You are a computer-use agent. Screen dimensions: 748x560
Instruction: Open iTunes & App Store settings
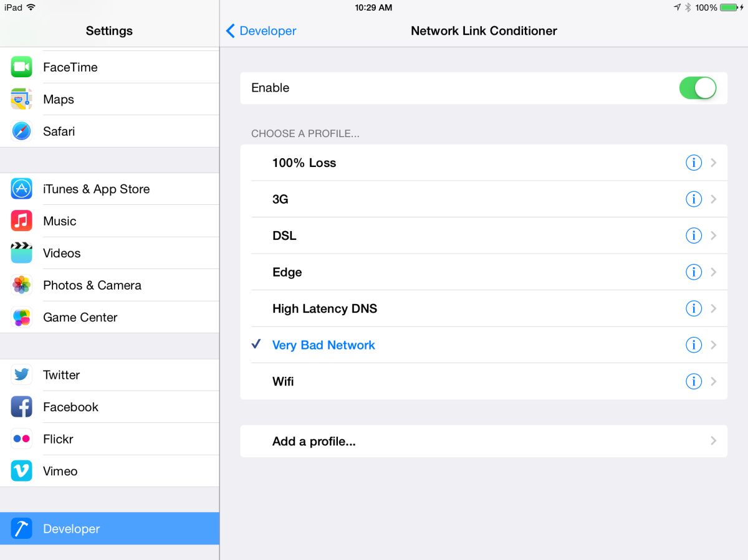[110, 189]
